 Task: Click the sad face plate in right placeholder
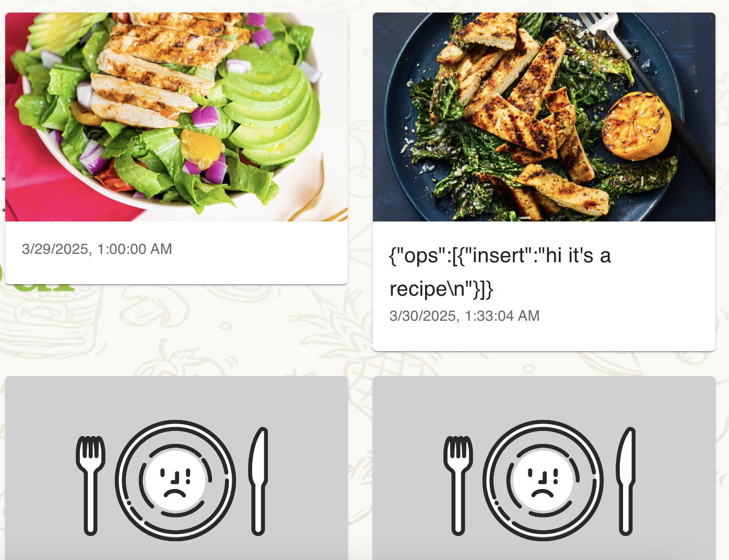[543, 481]
